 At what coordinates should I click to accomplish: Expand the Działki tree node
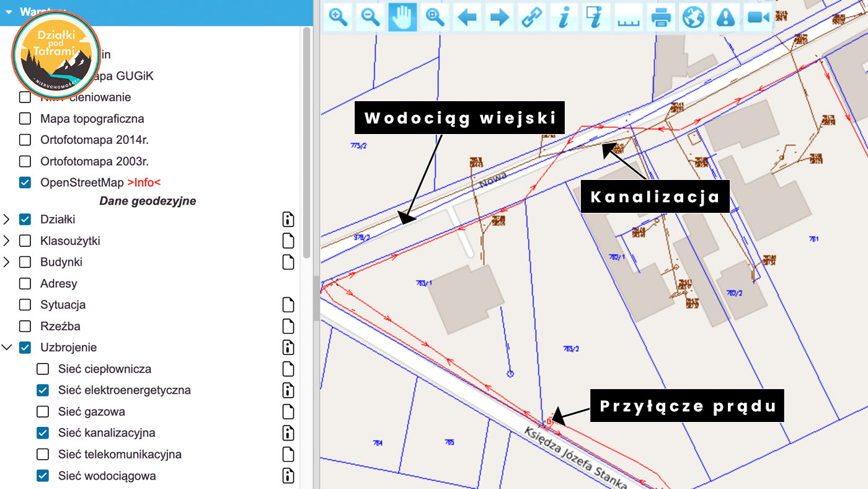pyautogui.click(x=7, y=220)
